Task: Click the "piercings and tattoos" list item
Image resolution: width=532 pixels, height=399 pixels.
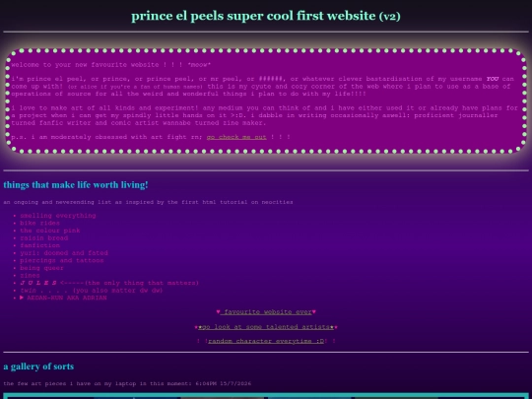Action: click(62, 260)
